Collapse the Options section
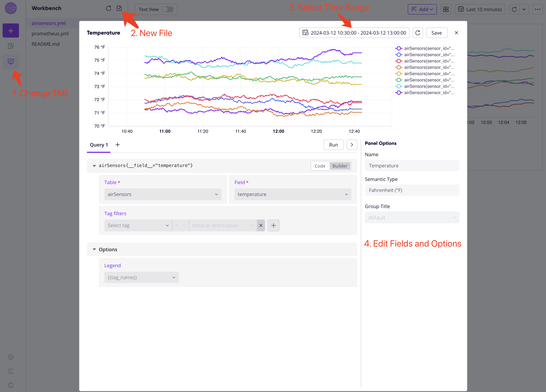This screenshot has width=546, height=392. (x=94, y=249)
